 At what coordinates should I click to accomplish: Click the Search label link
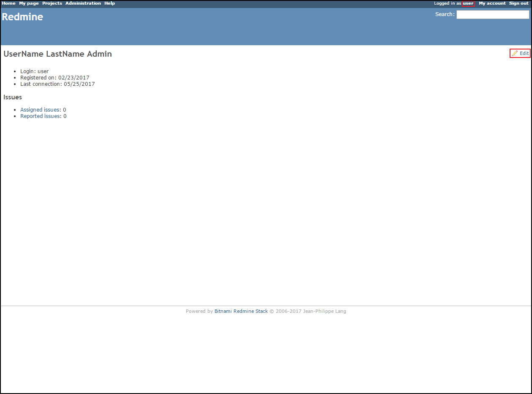coord(445,14)
